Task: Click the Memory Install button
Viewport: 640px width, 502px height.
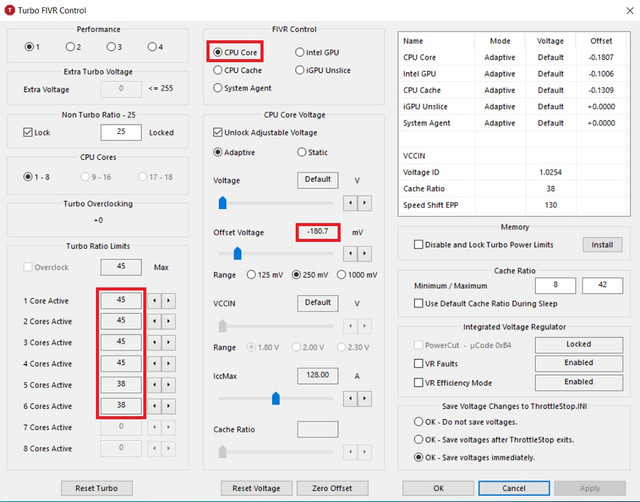Action: (x=602, y=245)
